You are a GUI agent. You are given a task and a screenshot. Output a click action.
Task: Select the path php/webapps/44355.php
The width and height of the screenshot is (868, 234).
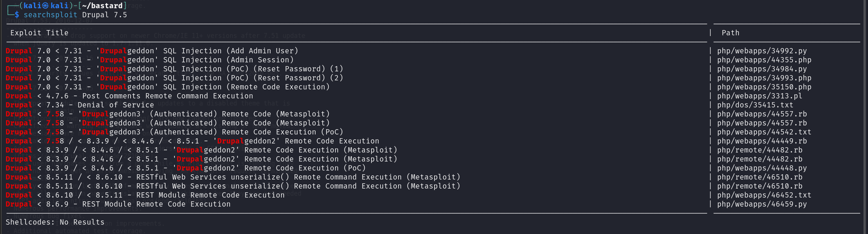click(x=764, y=60)
